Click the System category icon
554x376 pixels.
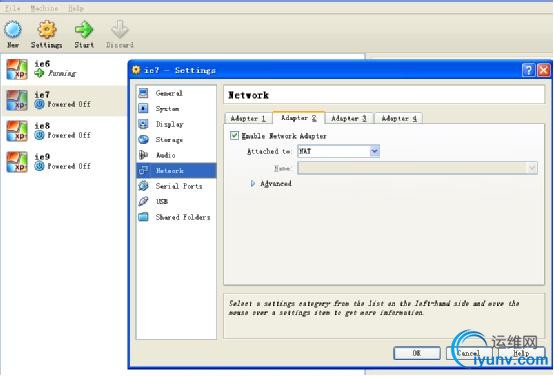[143, 108]
